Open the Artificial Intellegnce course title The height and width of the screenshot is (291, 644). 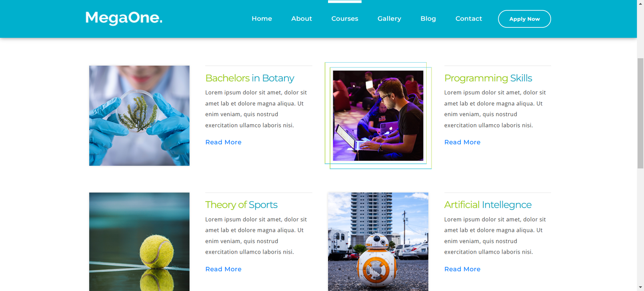coord(488,205)
